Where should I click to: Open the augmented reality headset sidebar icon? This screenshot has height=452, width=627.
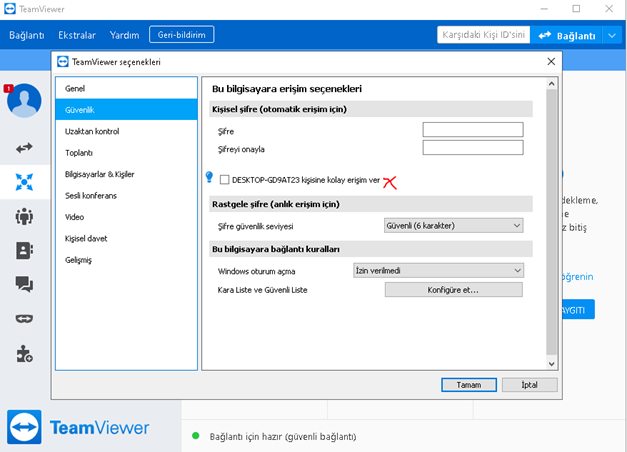point(24,318)
